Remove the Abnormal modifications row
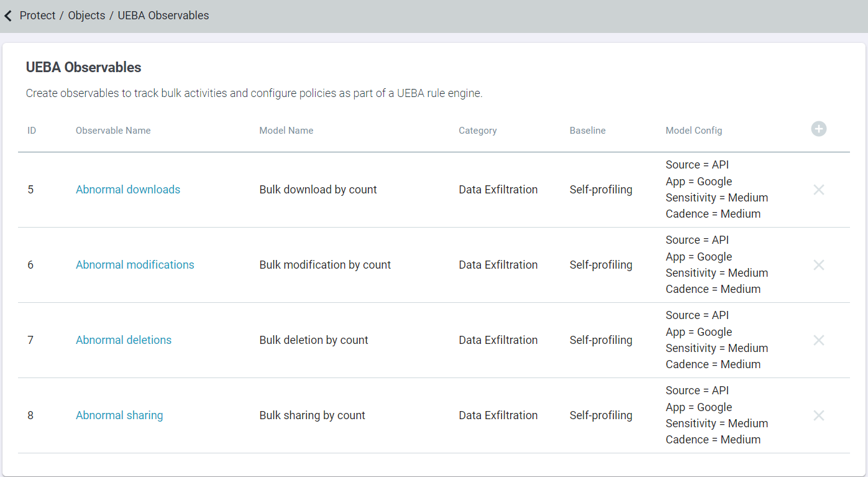 [818, 265]
